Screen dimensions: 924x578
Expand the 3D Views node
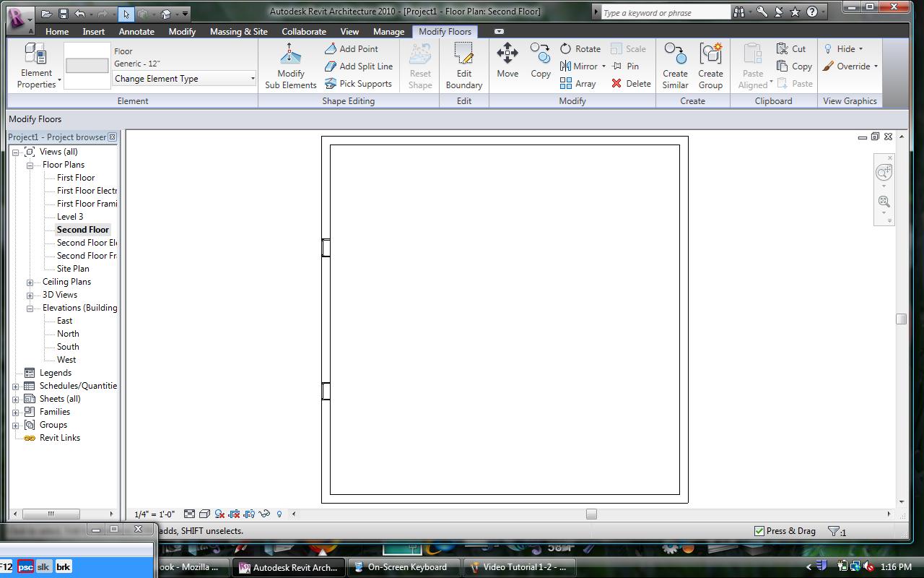(x=30, y=295)
